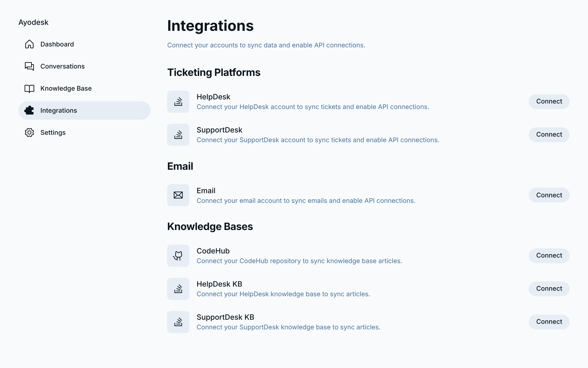Click the SupportDesk integration title
Image resolution: width=588 pixels, height=368 pixels.
[x=219, y=130]
